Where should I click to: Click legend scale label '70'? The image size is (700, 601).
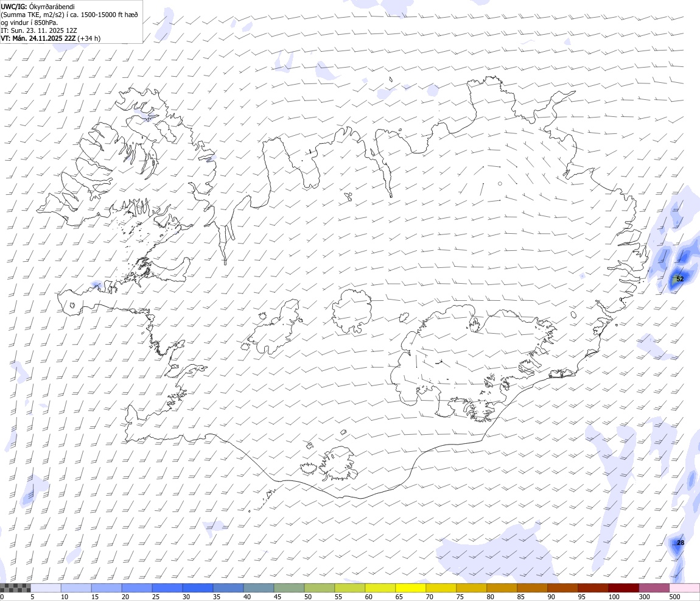click(430, 597)
